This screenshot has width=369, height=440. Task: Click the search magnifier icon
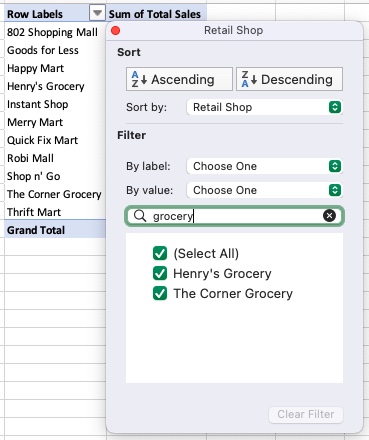coord(140,216)
